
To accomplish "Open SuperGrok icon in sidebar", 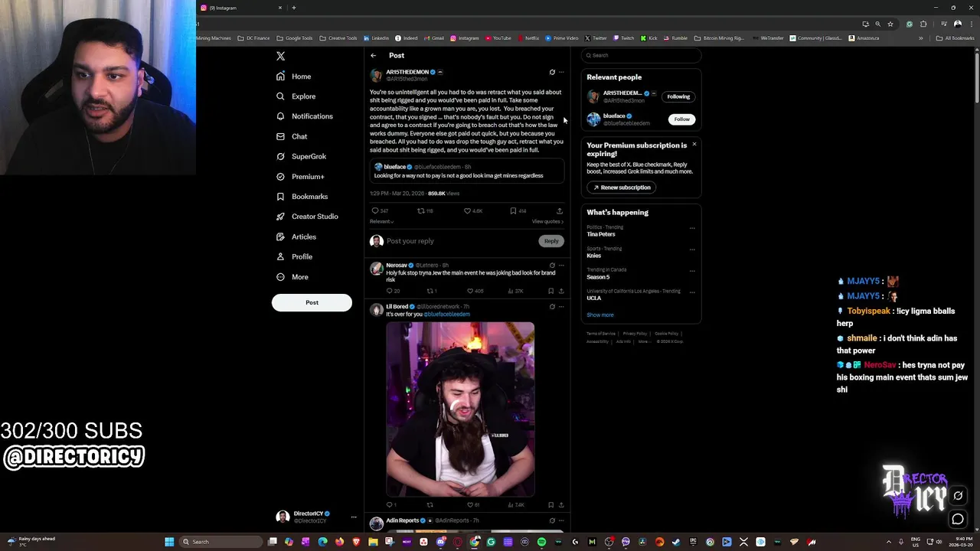I will click(x=280, y=156).
